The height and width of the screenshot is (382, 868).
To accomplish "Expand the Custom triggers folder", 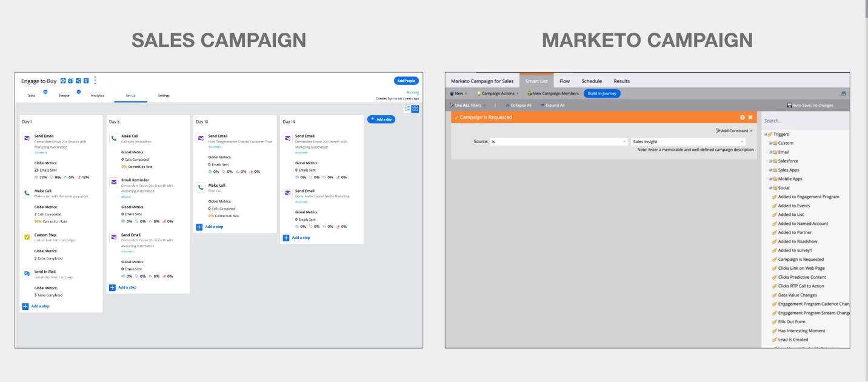I will 770,143.
